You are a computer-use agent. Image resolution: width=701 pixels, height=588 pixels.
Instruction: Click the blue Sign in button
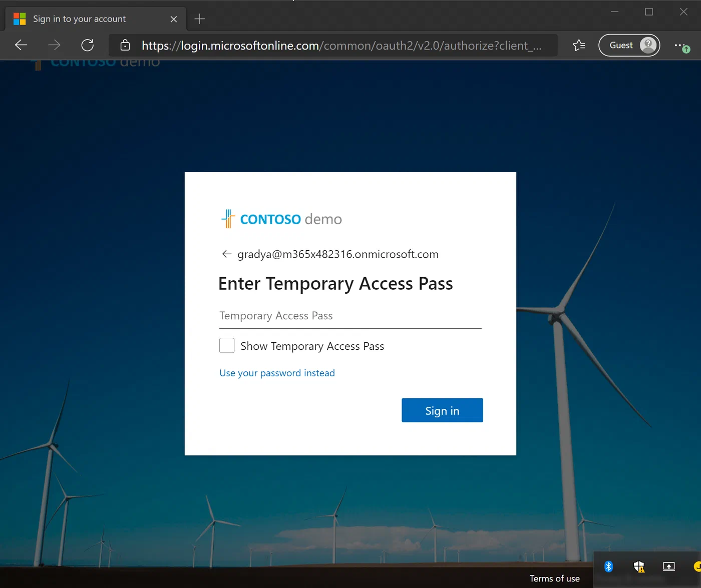[442, 410]
